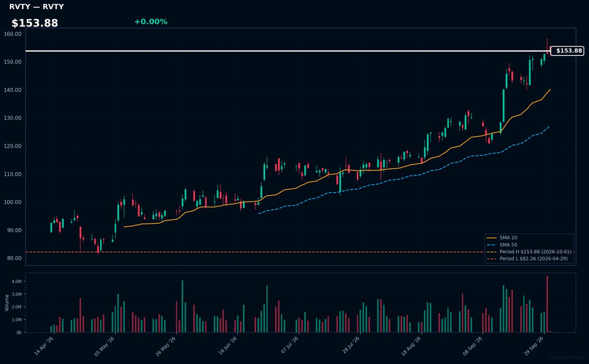
Task: Click the 0K volume axis label
Action: [19, 333]
